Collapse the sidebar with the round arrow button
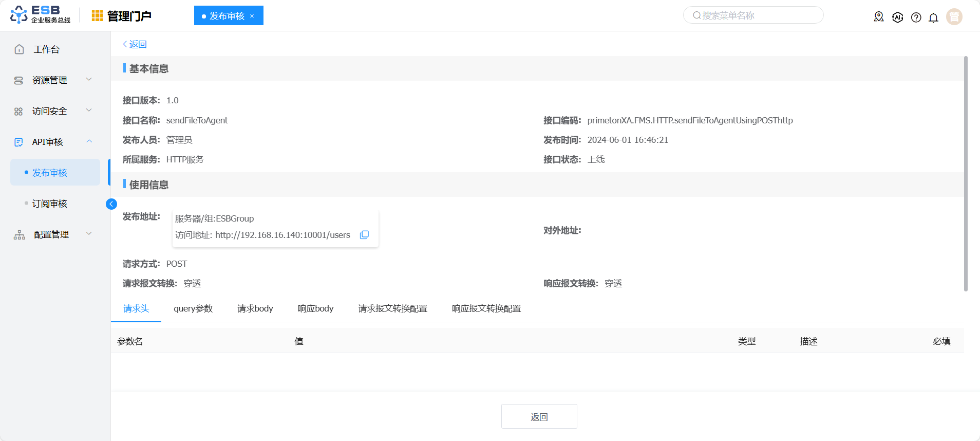Viewport: 980px width, 441px height. click(x=111, y=204)
